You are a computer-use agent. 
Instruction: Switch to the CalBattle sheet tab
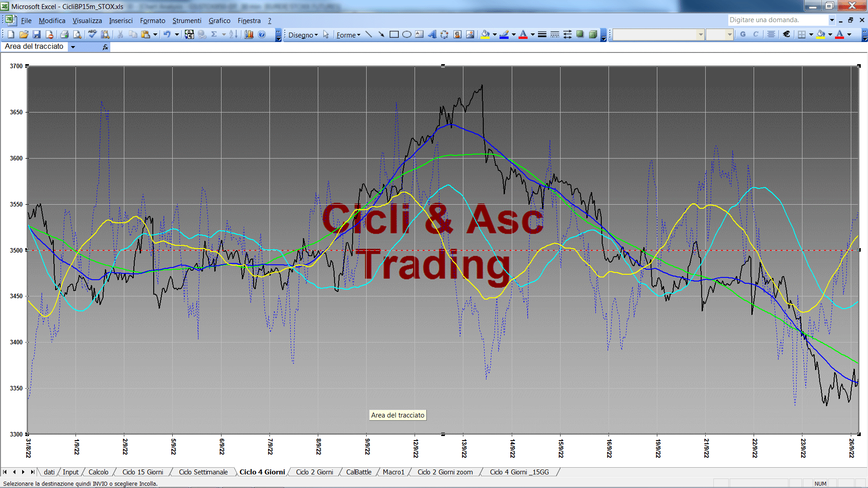click(x=359, y=472)
